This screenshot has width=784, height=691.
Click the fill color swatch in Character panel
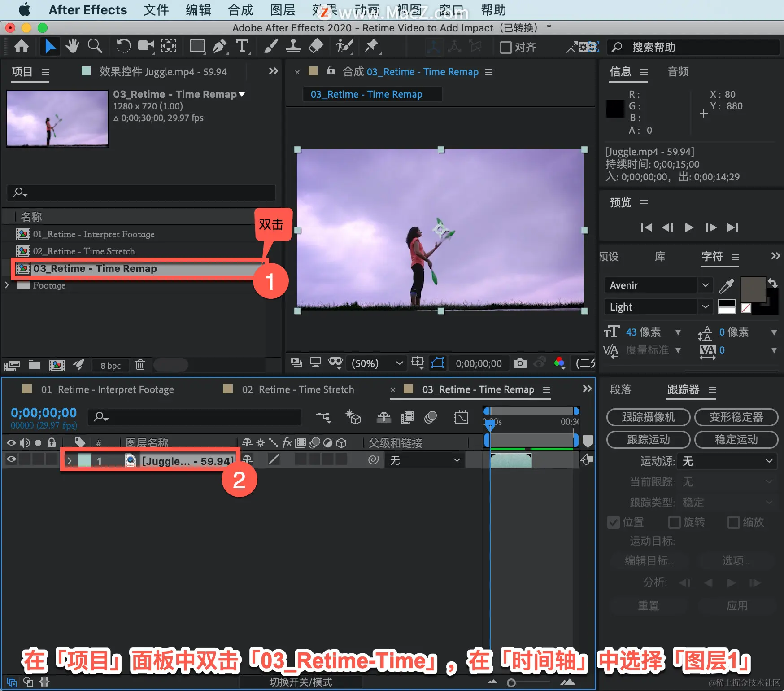(x=753, y=290)
